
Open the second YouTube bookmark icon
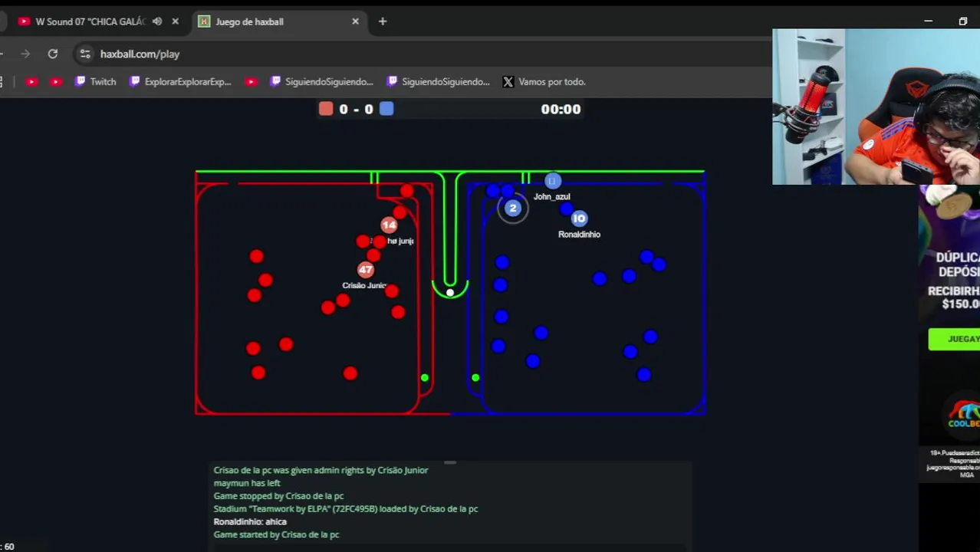(56, 81)
